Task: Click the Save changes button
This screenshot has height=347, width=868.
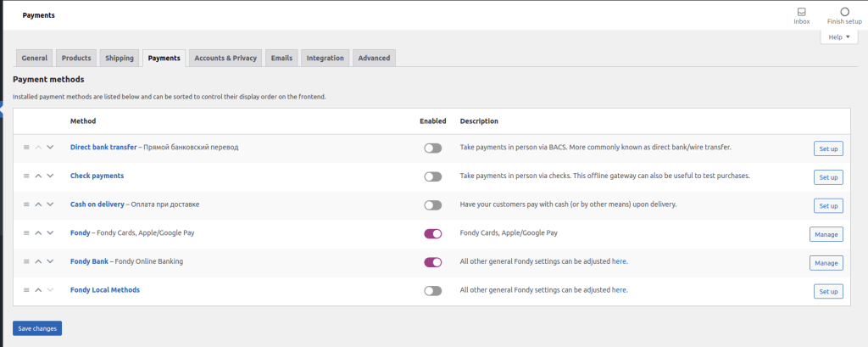Action: tap(37, 328)
